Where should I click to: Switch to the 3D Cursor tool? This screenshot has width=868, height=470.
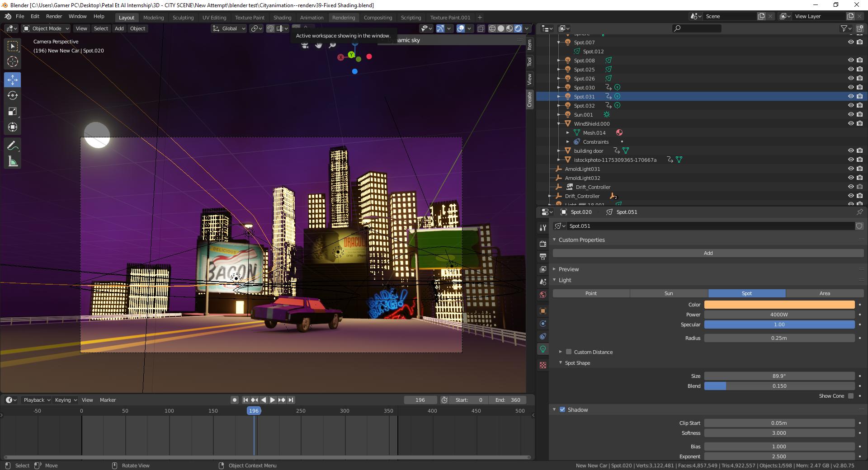coord(12,62)
